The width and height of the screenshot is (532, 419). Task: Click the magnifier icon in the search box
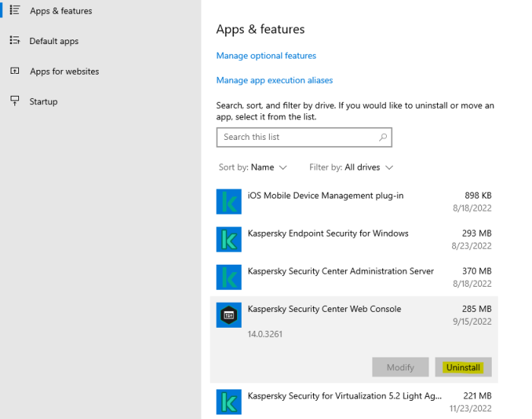(x=383, y=138)
